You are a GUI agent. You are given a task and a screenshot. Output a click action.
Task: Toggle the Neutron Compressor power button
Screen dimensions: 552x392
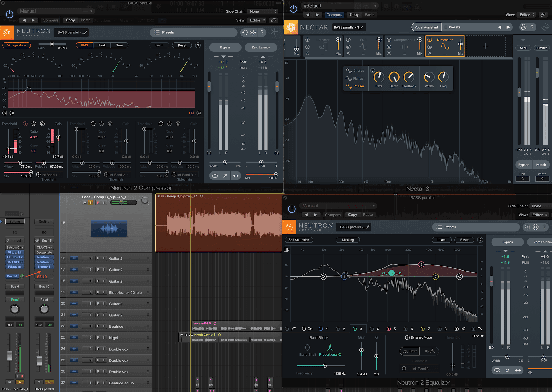click(x=10, y=14)
